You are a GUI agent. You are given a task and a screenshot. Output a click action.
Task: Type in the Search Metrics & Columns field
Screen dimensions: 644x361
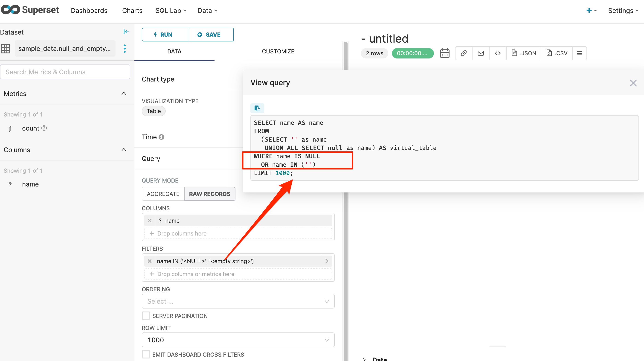(65, 72)
